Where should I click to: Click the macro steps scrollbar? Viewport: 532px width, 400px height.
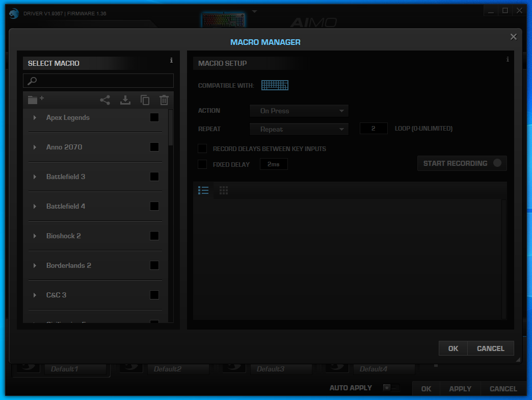(x=504, y=259)
